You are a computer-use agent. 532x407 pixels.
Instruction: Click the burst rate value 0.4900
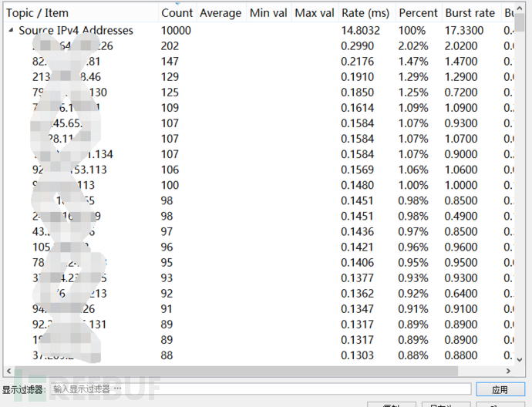point(461,216)
